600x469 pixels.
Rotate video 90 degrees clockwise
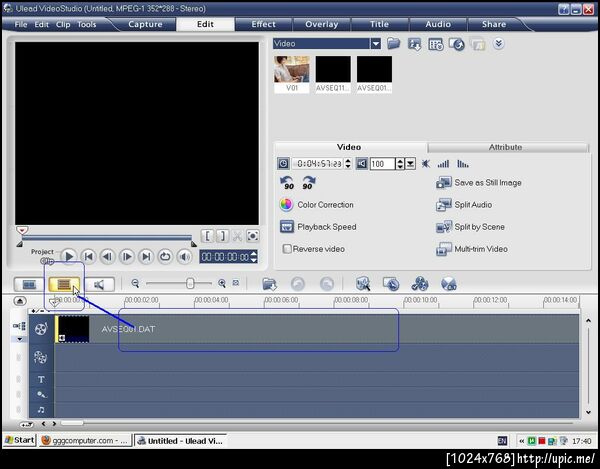pos(308,183)
